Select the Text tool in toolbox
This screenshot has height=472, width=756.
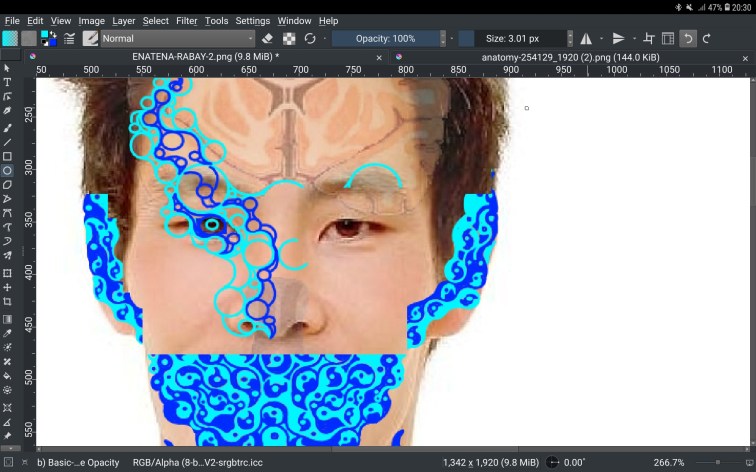click(x=7, y=82)
